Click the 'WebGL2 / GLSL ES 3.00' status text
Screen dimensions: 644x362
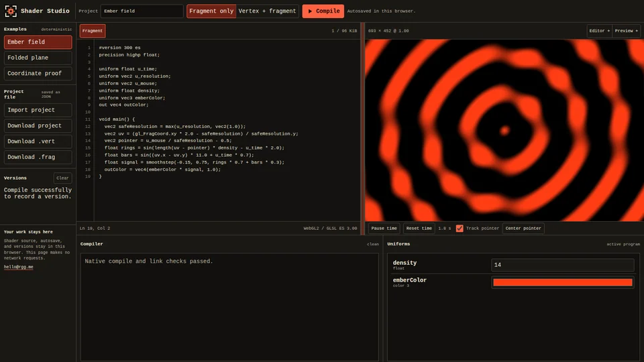[x=330, y=228]
